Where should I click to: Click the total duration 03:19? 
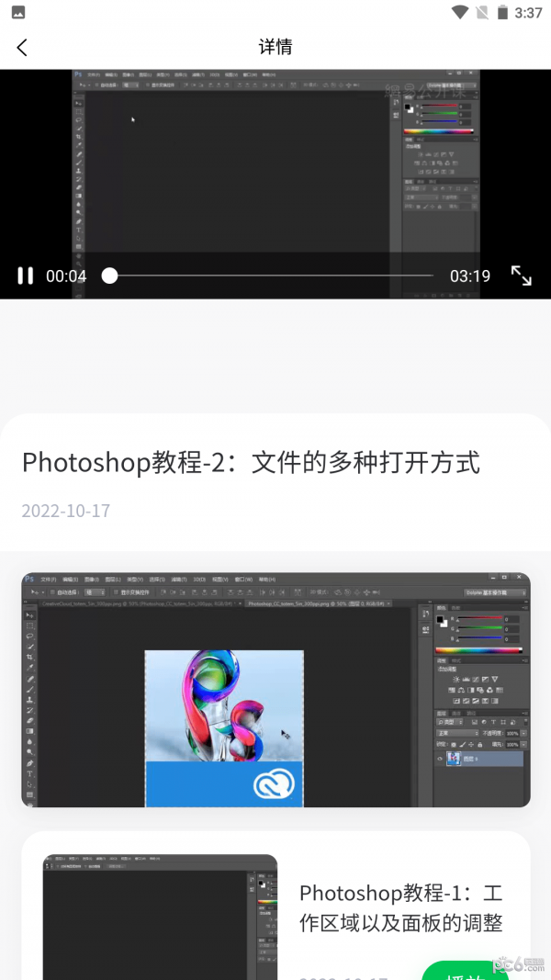tap(470, 276)
